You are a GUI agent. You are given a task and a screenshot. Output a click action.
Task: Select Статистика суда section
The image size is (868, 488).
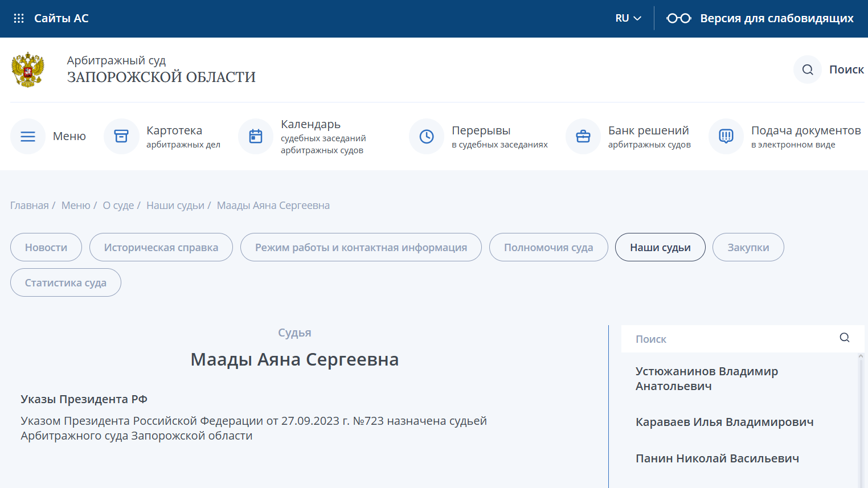coord(65,282)
